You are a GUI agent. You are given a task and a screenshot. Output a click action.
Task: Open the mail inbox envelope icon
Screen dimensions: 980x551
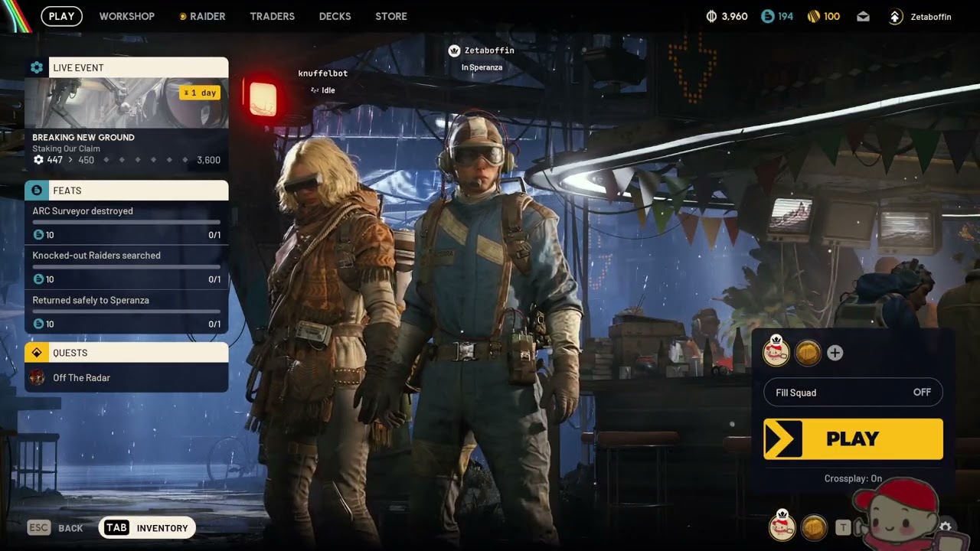864,16
